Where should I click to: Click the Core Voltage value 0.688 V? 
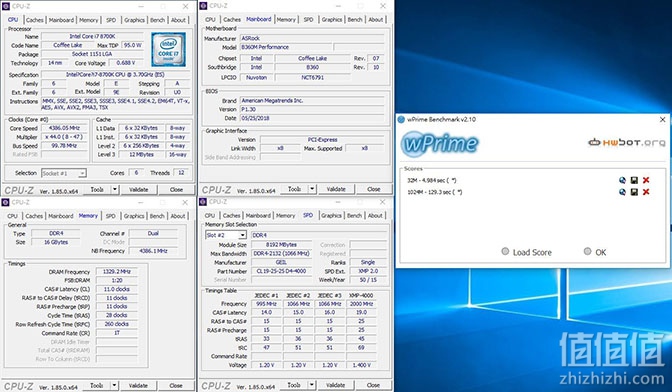tap(126, 63)
